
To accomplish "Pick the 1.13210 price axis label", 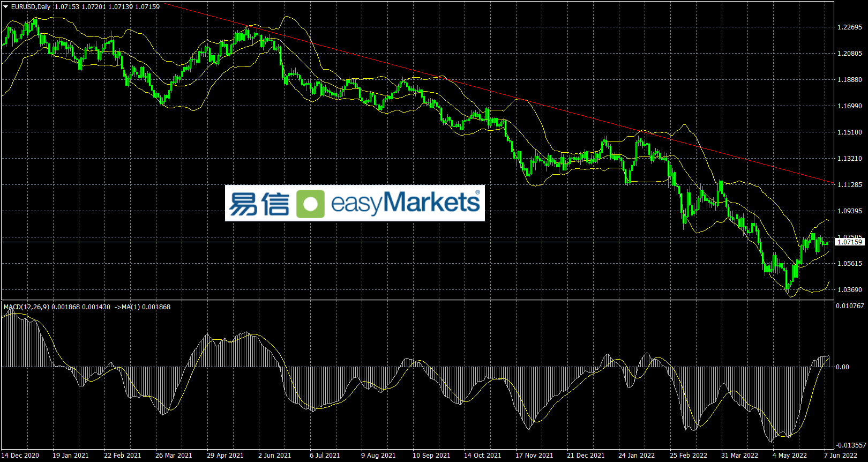I will [850, 159].
